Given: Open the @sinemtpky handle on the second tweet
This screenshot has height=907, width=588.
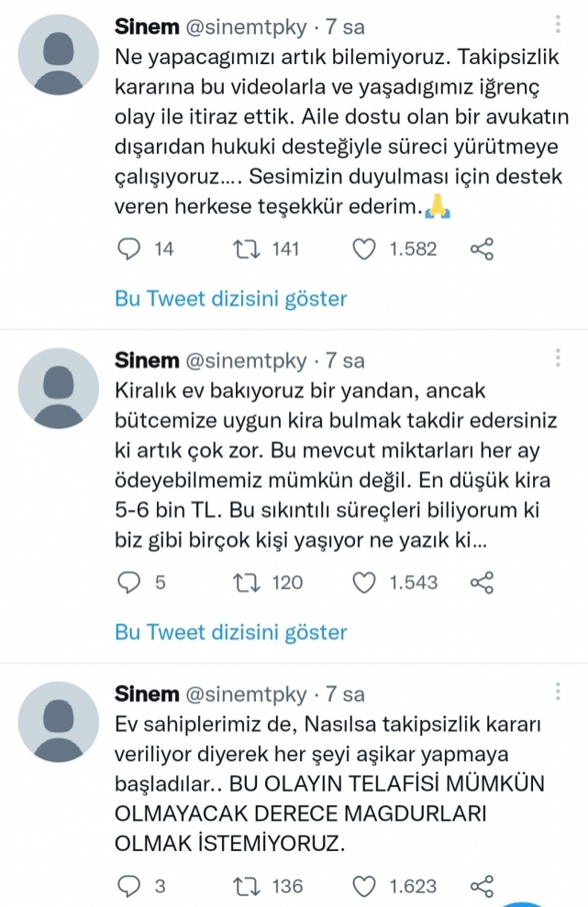Looking at the screenshot, I should coord(242,360).
